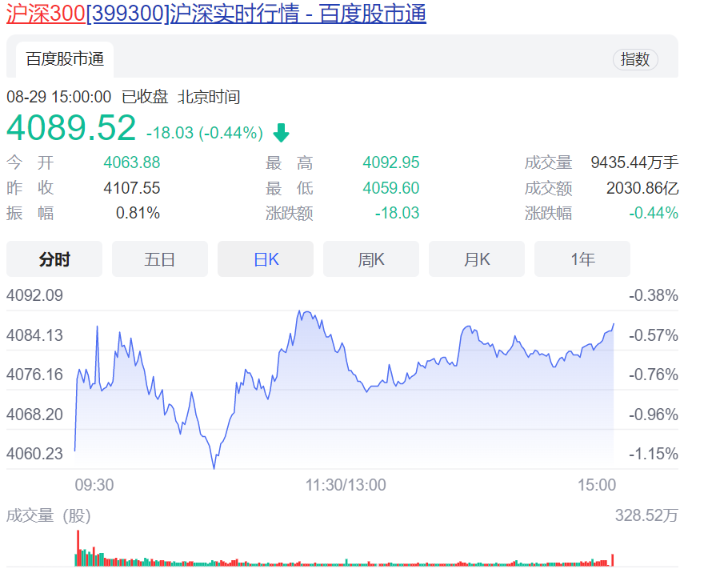Viewport: 728px width, 569px height.
Task: Switch chart to 1年 view
Action: [x=582, y=259]
